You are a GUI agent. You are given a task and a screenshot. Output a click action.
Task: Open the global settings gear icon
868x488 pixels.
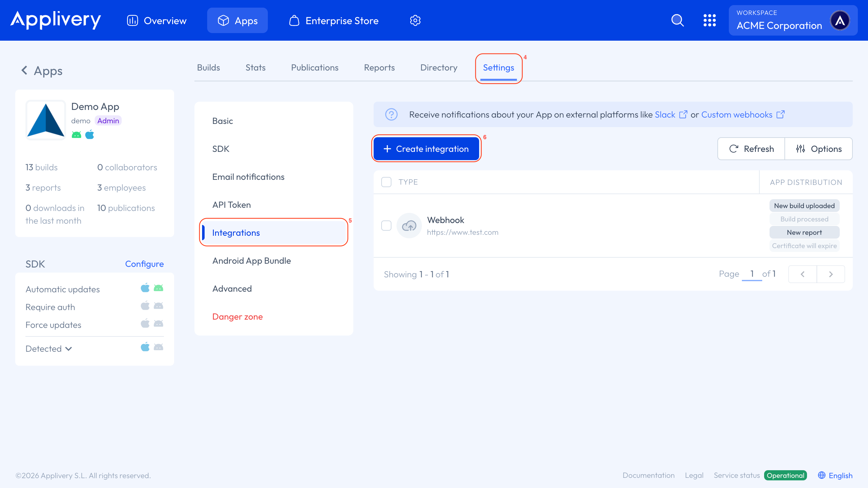[x=415, y=20]
